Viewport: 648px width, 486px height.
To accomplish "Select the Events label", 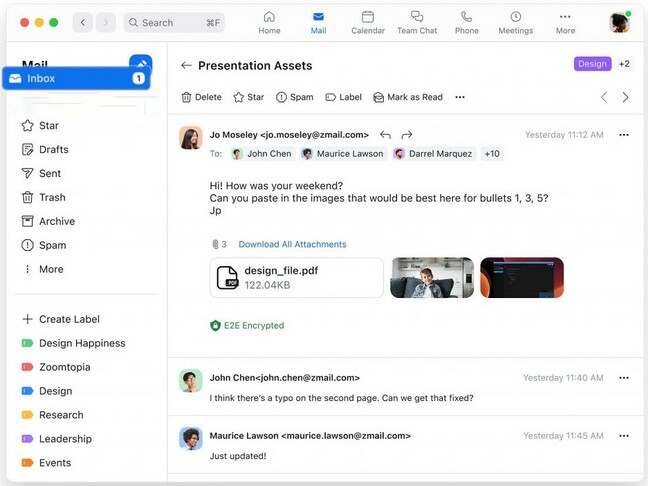I will click(x=46, y=463).
